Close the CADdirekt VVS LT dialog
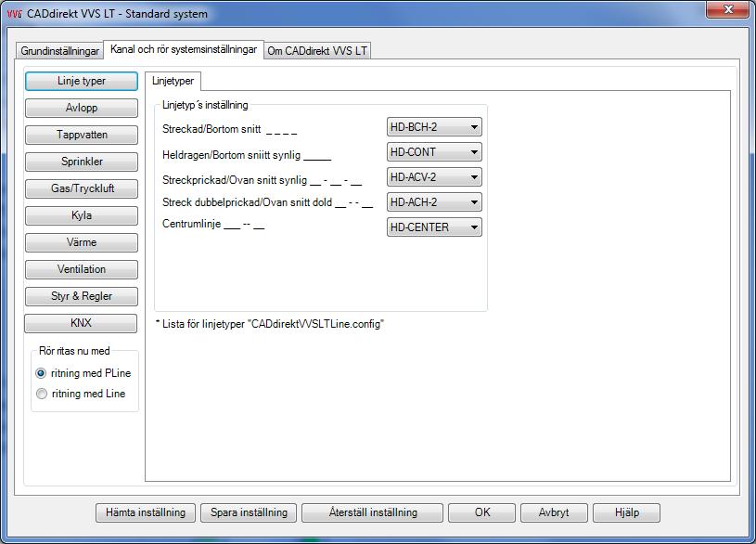The image size is (756, 544). click(728, 9)
